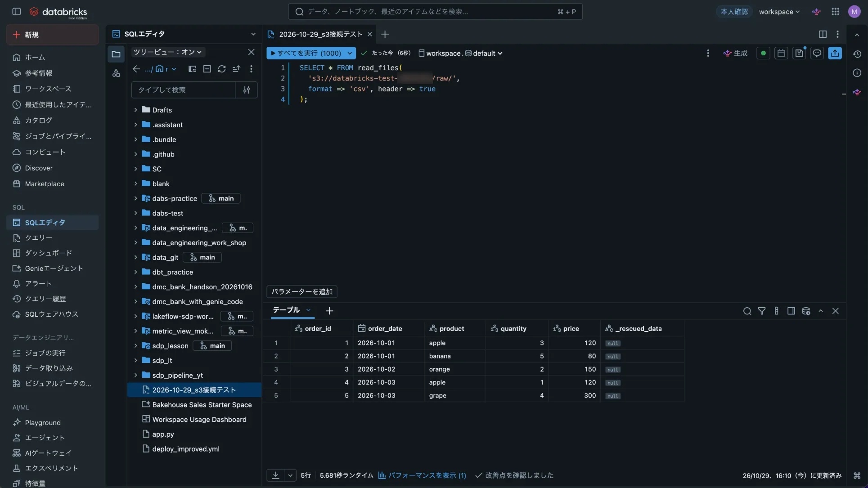
Task: Click the 新規 create button
Action: coord(52,35)
